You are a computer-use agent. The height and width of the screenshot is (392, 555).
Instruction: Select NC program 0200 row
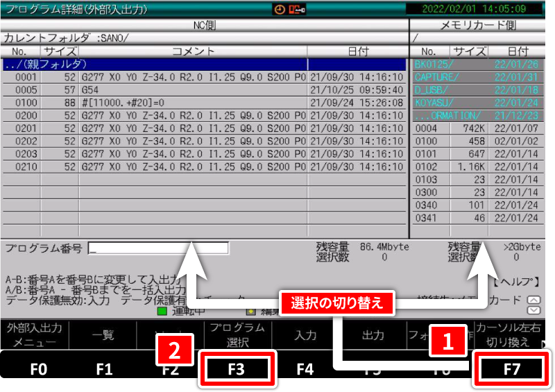click(x=204, y=115)
